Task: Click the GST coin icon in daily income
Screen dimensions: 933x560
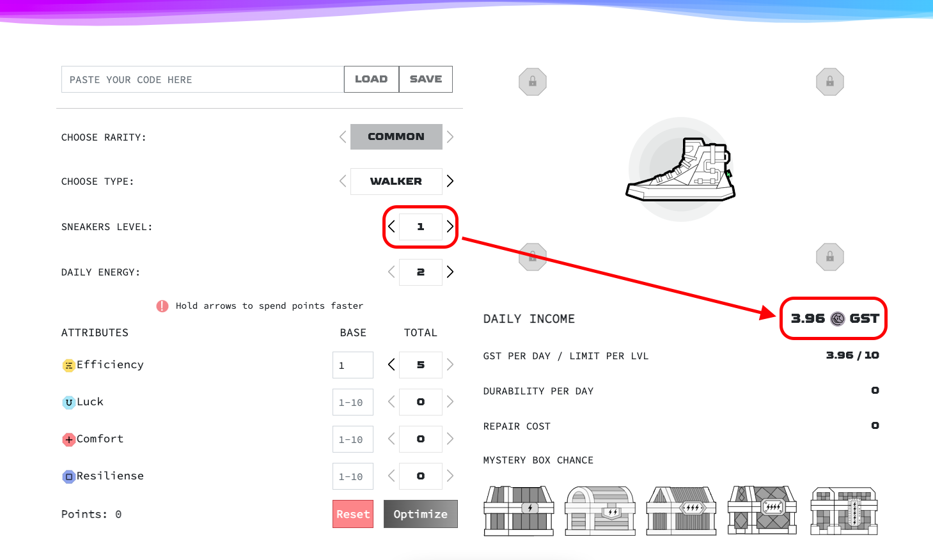Action: (837, 318)
